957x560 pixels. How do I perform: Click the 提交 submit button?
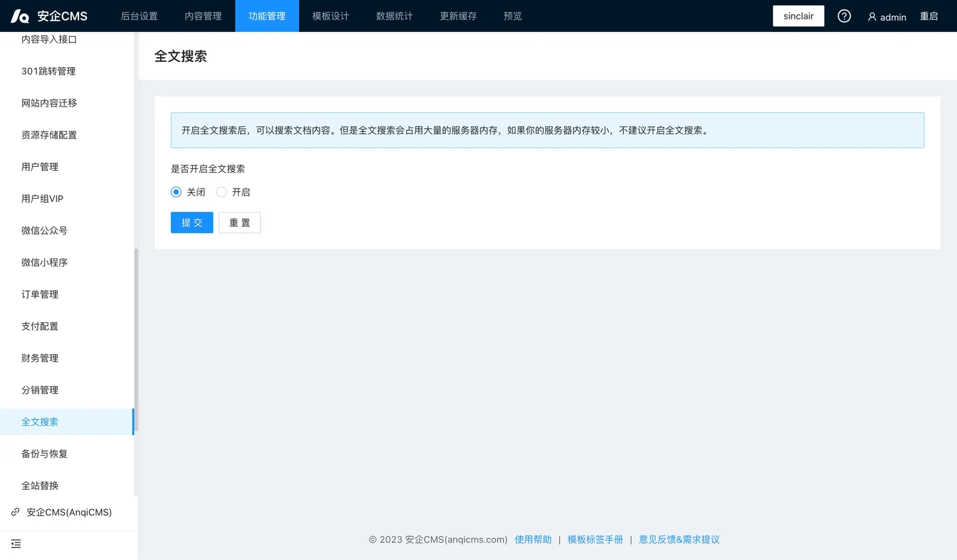click(192, 223)
